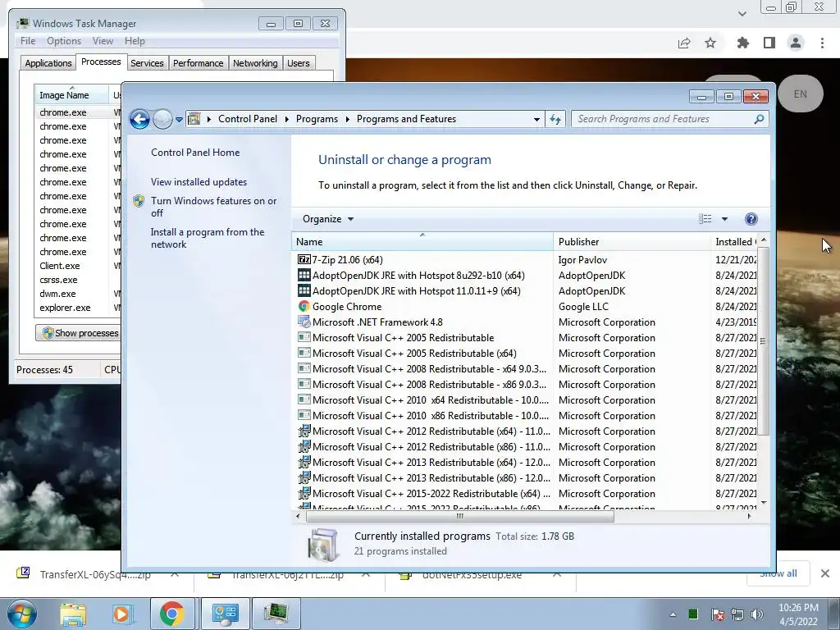Click Show processes from all users button

tap(78, 333)
